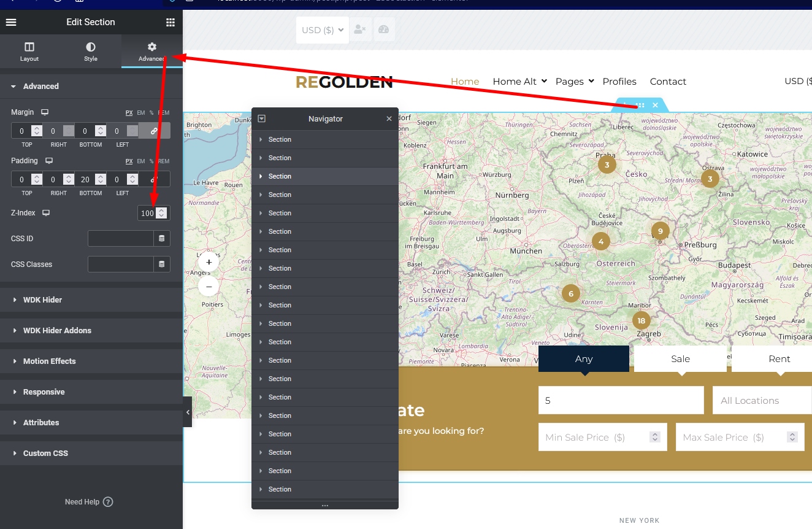Set Margin unit to percent

click(151, 113)
